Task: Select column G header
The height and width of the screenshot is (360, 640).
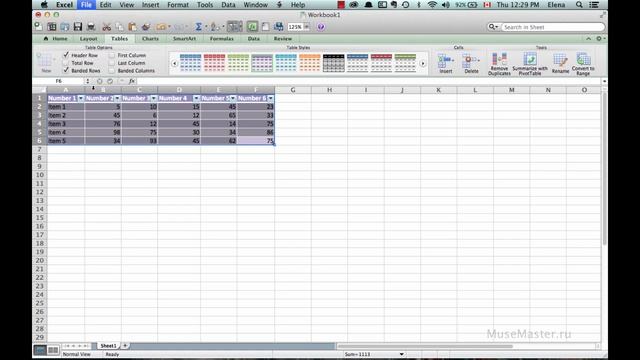Action: 293,90
